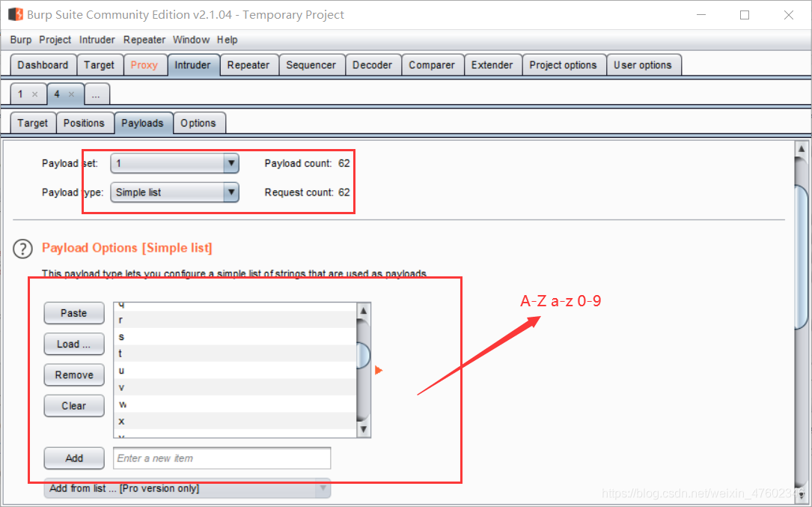The image size is (812, 507).
Task: Click the Clear button
Action: coord(74,406)
